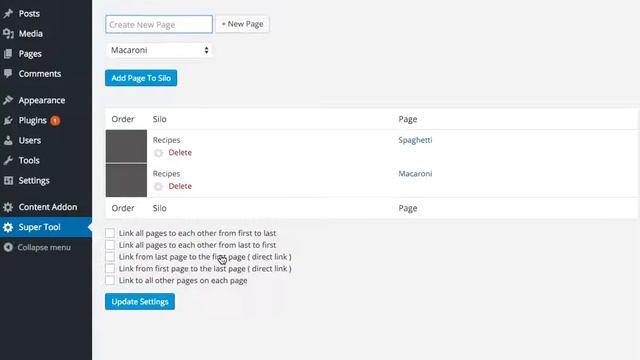Click the Media icon in sidebar
The image size is (640, 360).
point(8,33)
